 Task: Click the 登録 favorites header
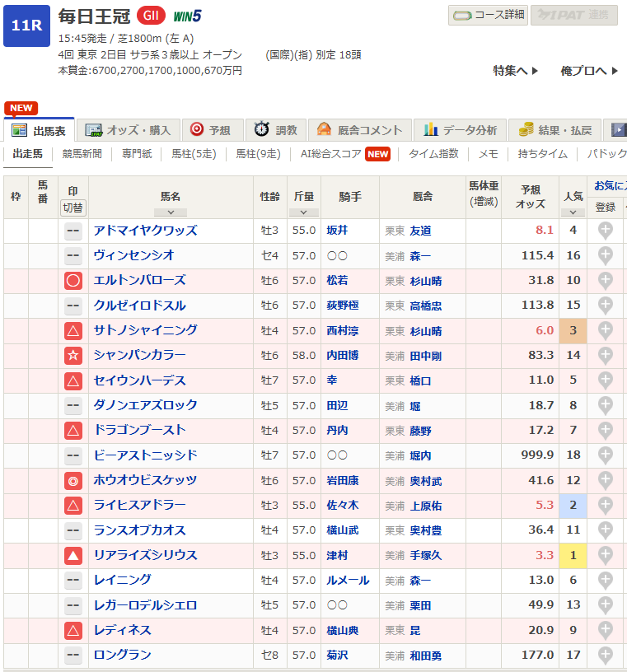click(605, 208)
